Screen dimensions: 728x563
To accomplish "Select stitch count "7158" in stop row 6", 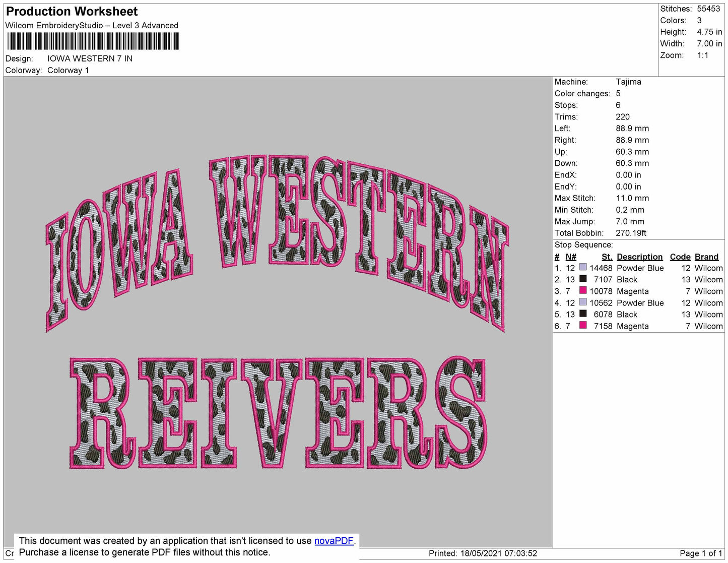I will [x=603, y=326].
